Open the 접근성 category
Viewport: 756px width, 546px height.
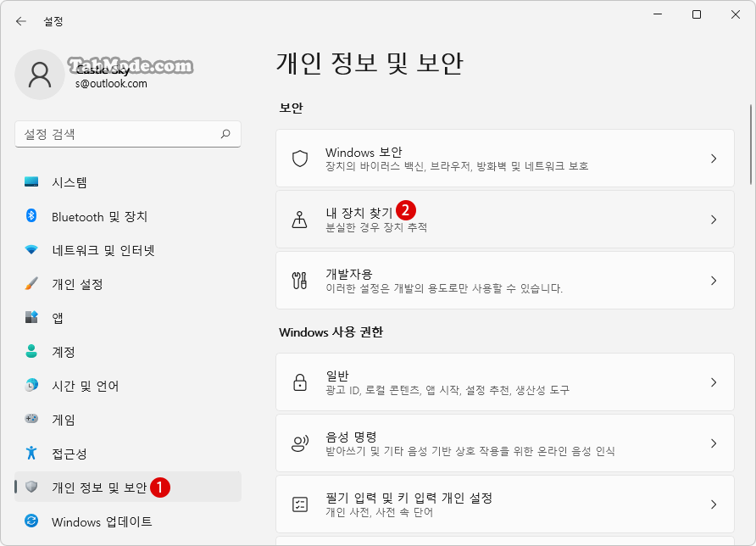128,454
